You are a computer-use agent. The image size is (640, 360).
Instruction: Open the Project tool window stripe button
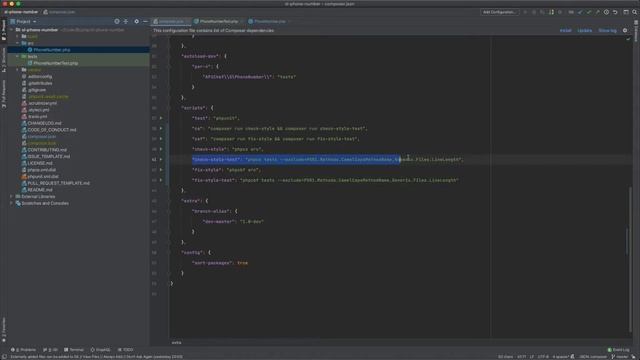4,30
